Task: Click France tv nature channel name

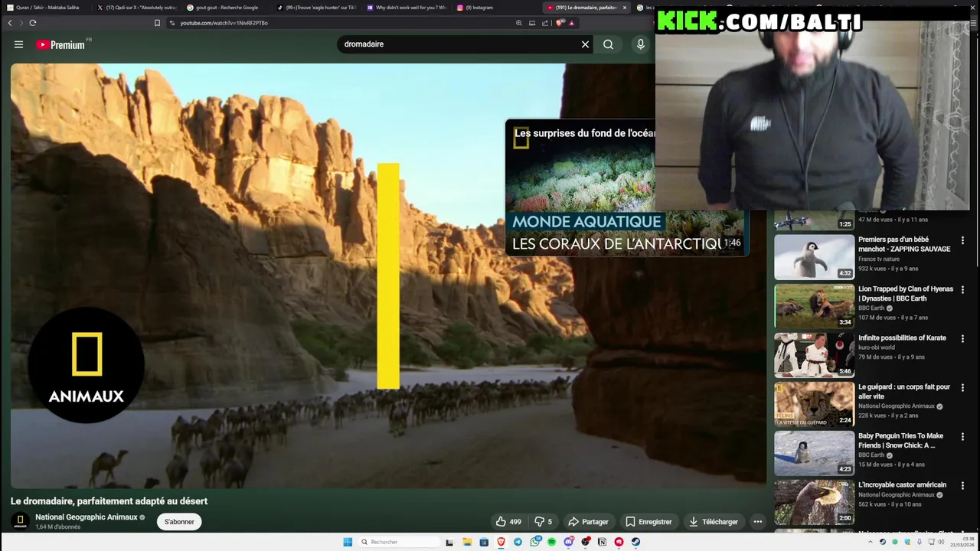Action: [x=879, y=259]
